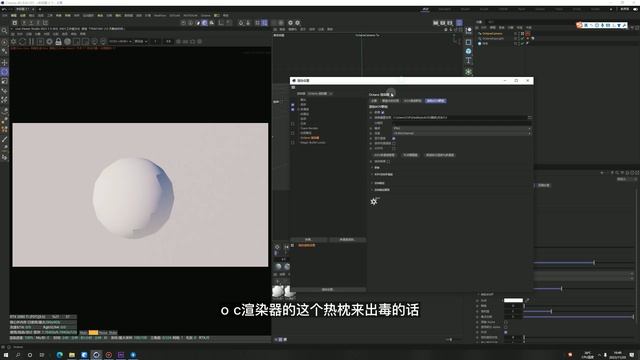The width and height of the screenshot is (640, 360).
Task: Open the format dropdown in render pass tab
Action: point(462,128)
